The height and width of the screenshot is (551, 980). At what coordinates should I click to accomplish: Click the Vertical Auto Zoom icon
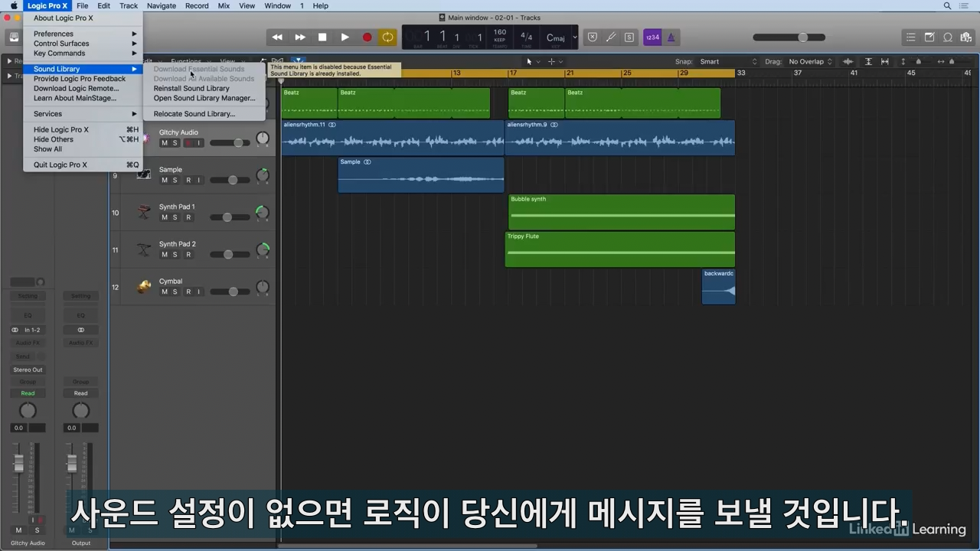pos(868,61)
